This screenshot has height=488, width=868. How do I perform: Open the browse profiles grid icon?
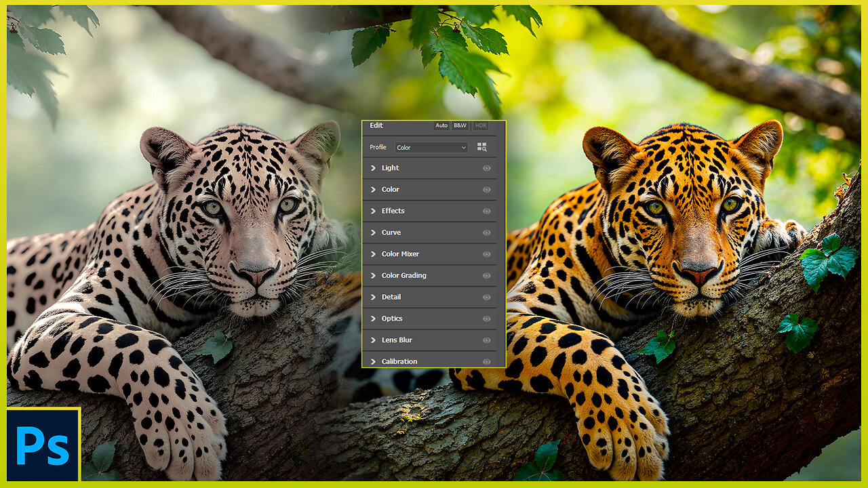point(482,147)
